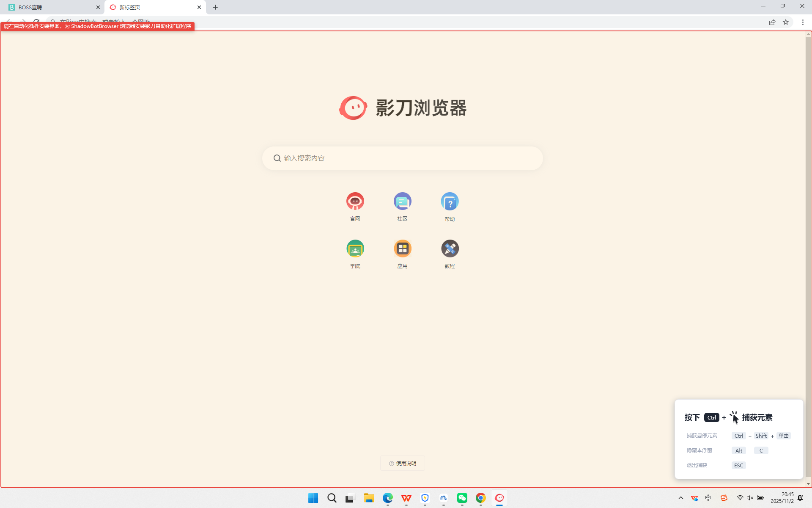
Task: Launch File Explorer from the taskbar
Action: click(369, 498)
